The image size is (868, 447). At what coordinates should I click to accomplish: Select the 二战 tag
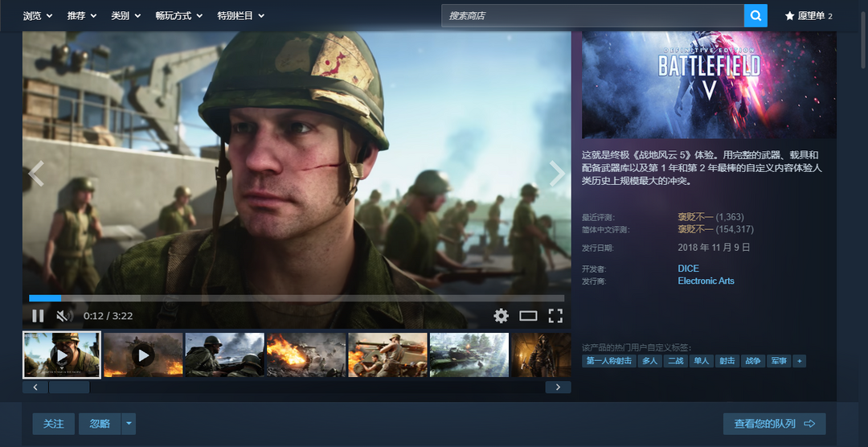(675, 361)
